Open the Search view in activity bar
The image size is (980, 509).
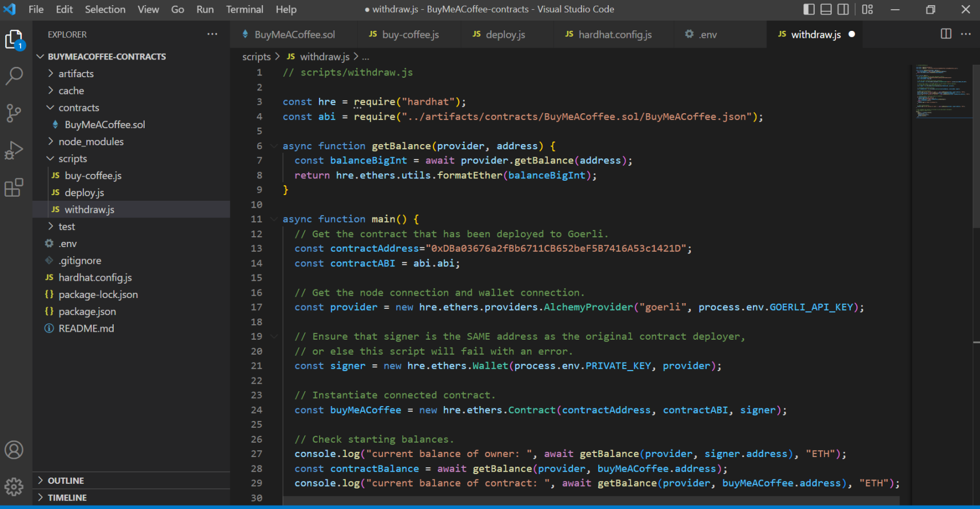[x=14, y=75]
